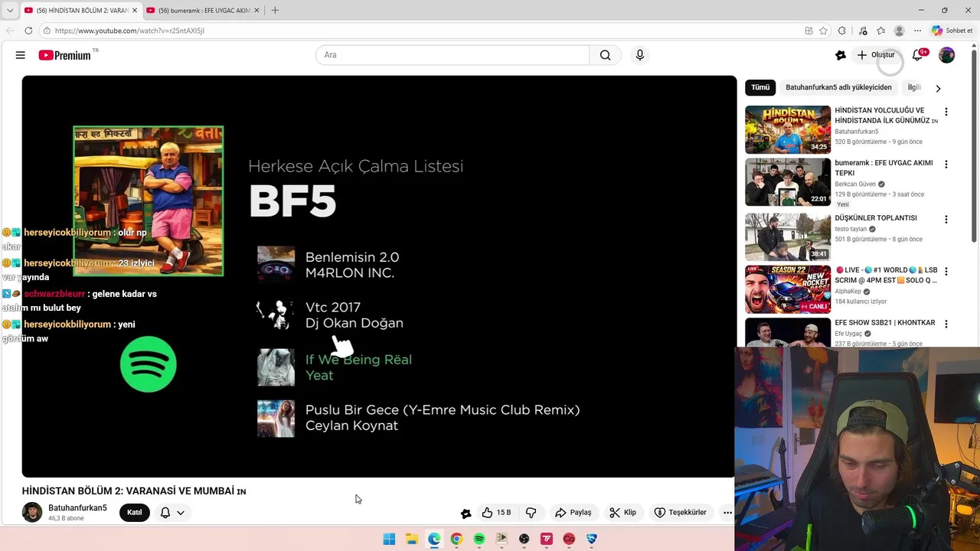Open the Windows Start menu

389,539
